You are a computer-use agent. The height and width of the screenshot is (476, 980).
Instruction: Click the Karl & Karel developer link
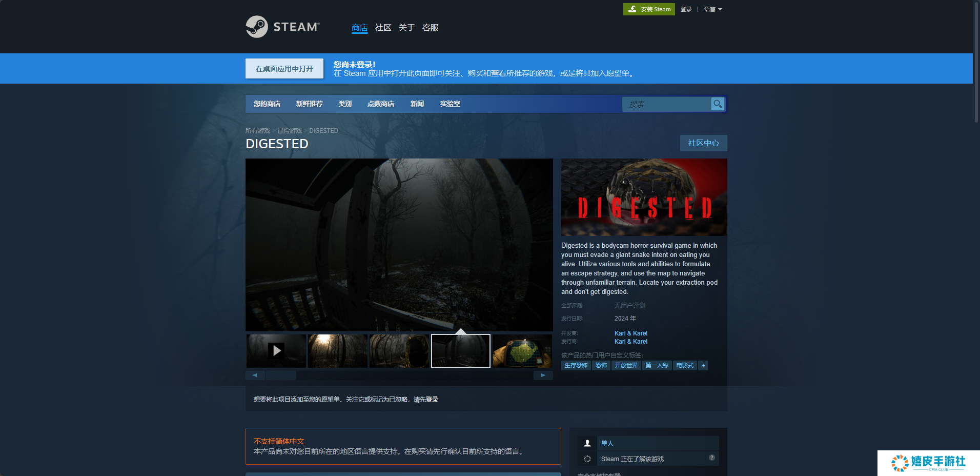pos(630,333)
